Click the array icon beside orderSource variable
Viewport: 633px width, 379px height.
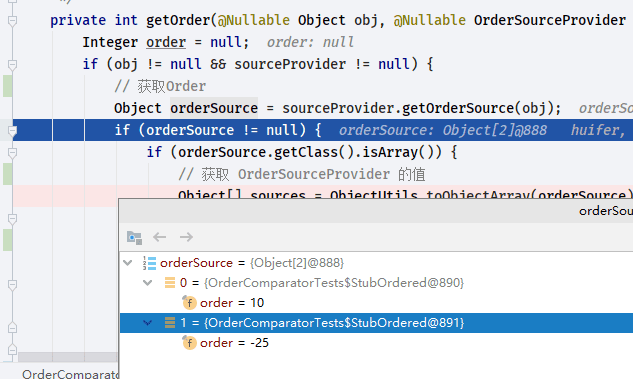click(149, 263)
